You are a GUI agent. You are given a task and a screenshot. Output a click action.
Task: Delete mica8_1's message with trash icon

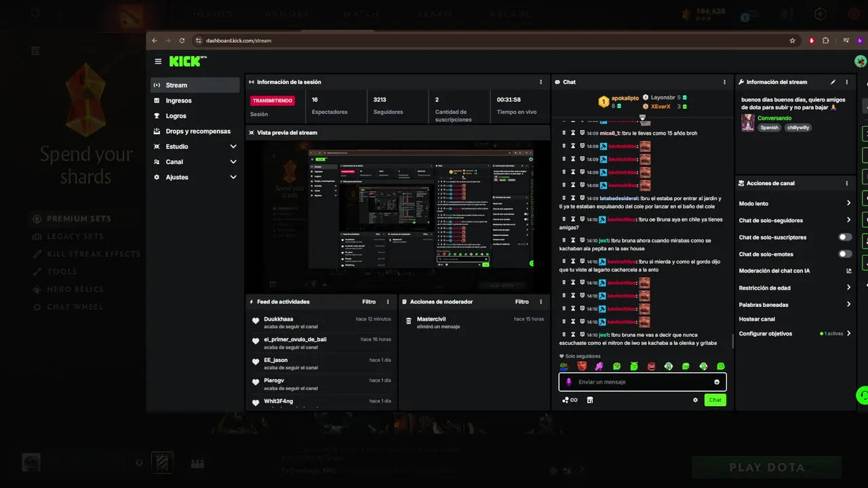coord(564,133)
